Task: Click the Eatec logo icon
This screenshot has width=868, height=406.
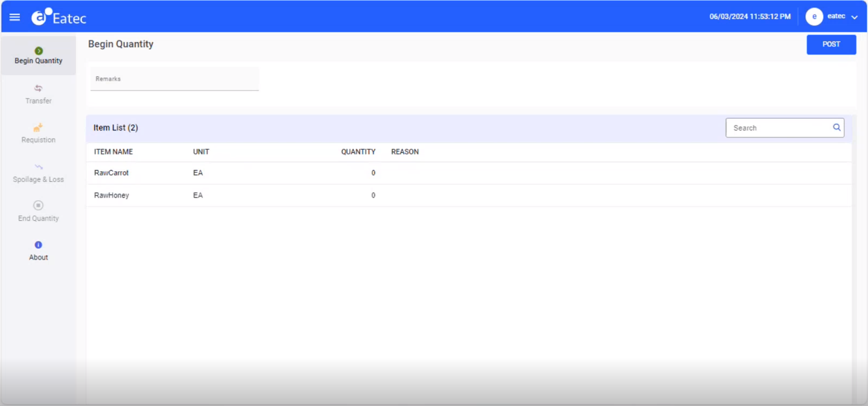Action: coord(40,16)
